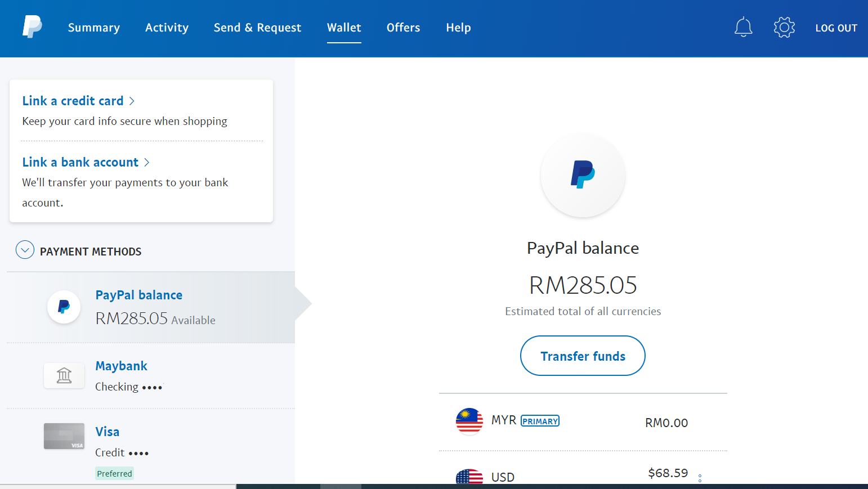Open the notifications bell
The width and height of the screenshot is (868, 489).
pos(744,26)
